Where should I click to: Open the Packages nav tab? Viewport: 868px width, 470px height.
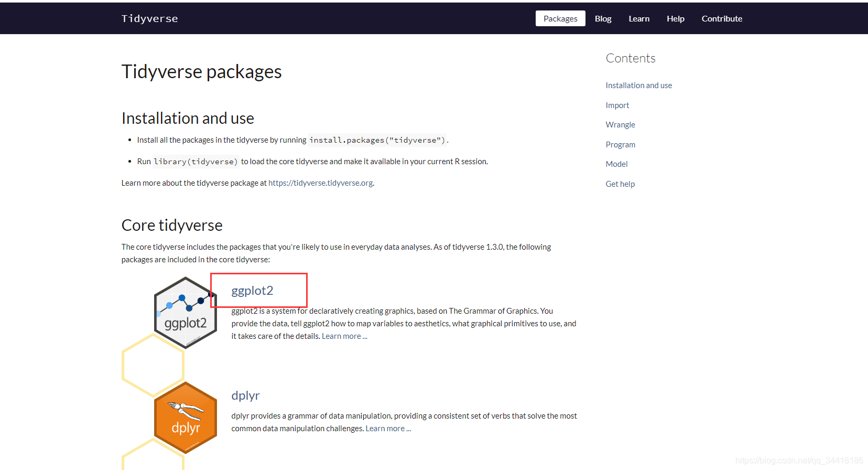[x=560, y=18]
